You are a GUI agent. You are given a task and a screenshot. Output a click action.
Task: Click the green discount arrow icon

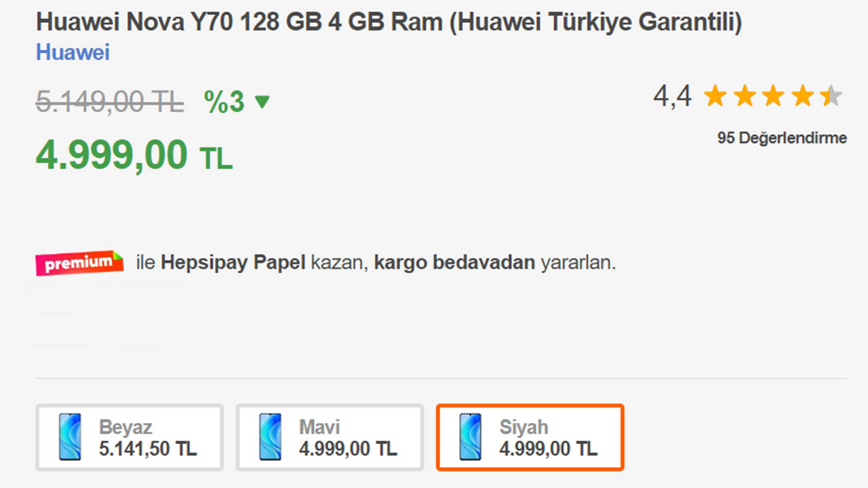(x=261, y=103)
